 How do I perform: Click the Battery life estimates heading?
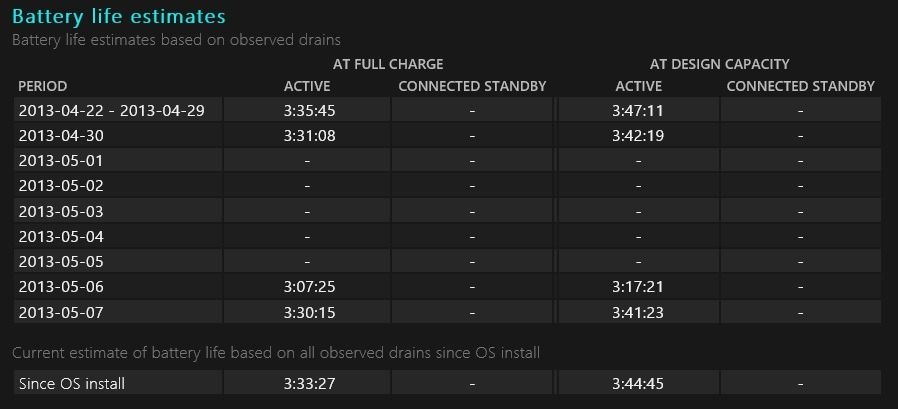(x=119, y=17)
